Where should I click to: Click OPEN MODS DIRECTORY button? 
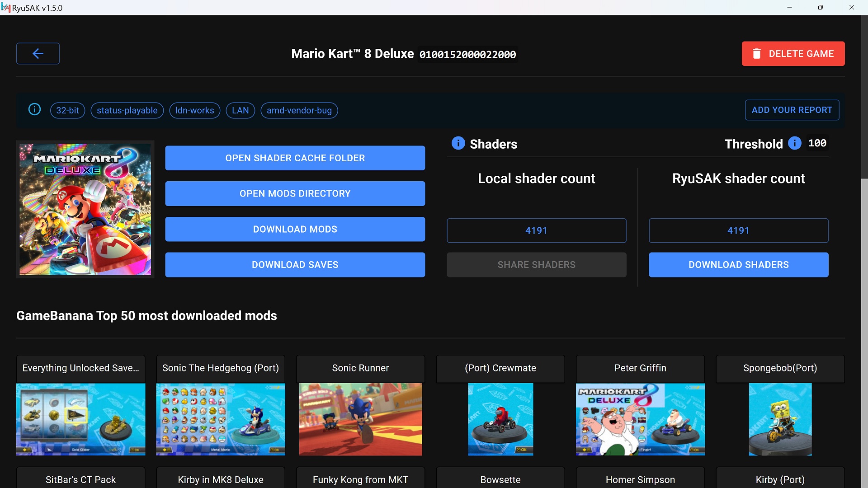295,194
